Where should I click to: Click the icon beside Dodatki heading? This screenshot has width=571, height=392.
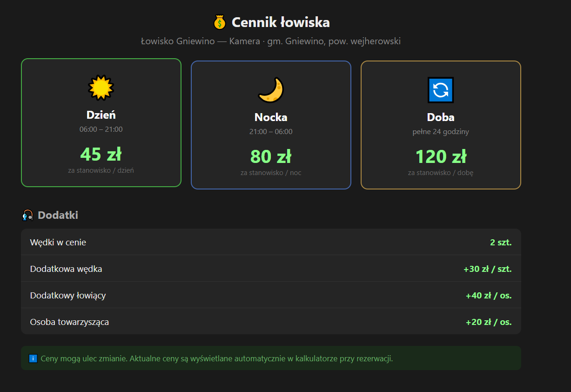point(27,215)
